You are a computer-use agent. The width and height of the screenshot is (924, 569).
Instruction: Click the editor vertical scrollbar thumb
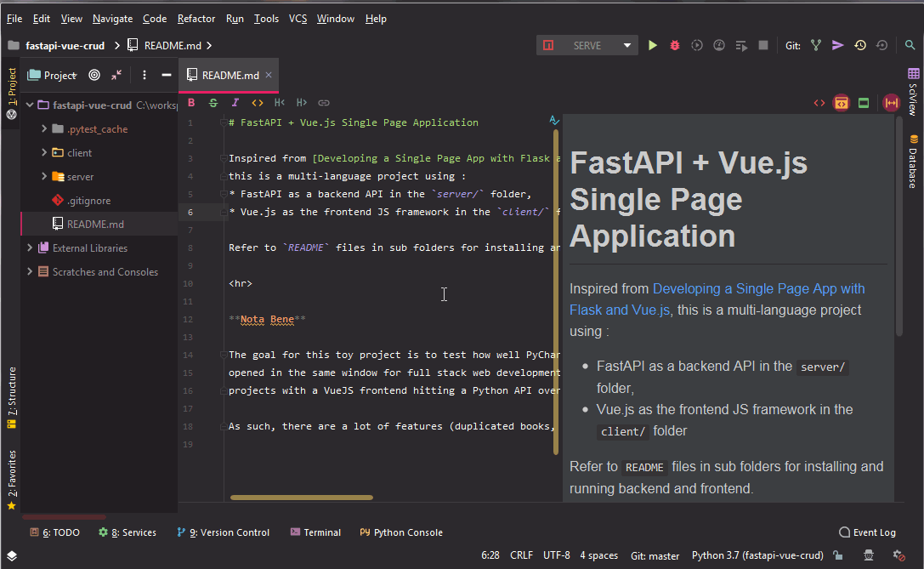pyautogui.click(x=556, y=293)
